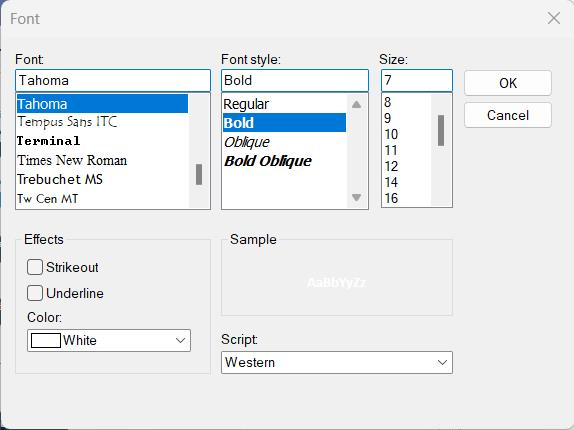The width and height of the screenshot is (574, 430).
Task: Select Trebuchet MS font
Action: pos(102,179)
